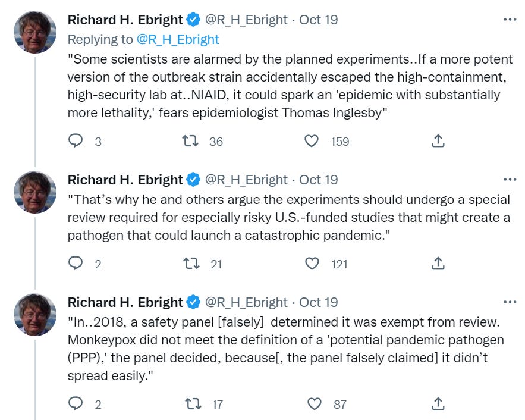Viewport: 525px width, 420px height.
Task: Retweet the tweet about alarmed scientists
Action: point(191,141)
